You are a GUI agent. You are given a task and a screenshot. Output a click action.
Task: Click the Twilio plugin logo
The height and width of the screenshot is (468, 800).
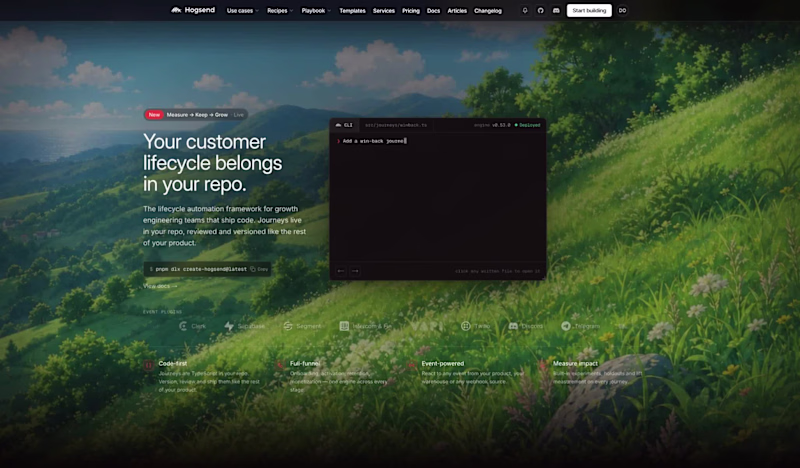pyautogui.click(x=476, y=326)
